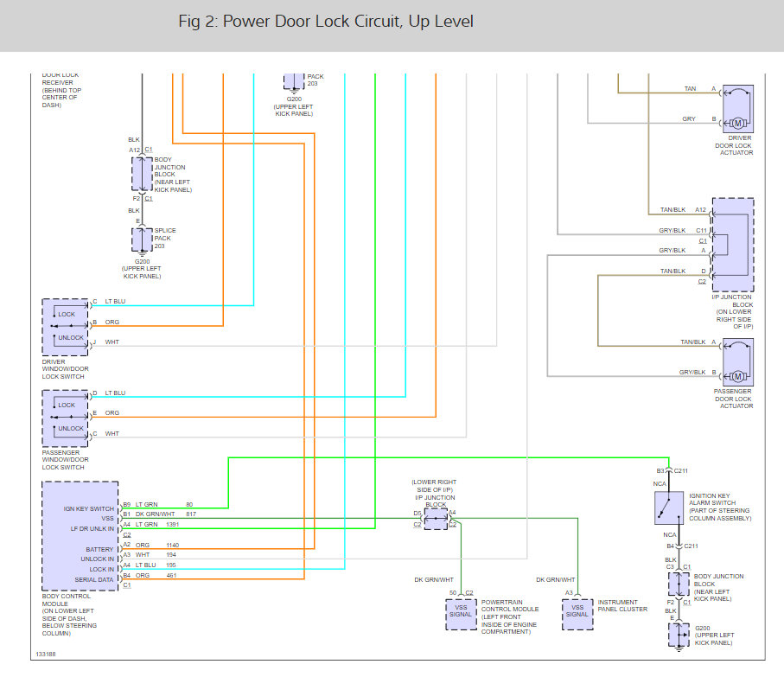Click the 'BATTERY' pin label in body control module

click(99, 549)
